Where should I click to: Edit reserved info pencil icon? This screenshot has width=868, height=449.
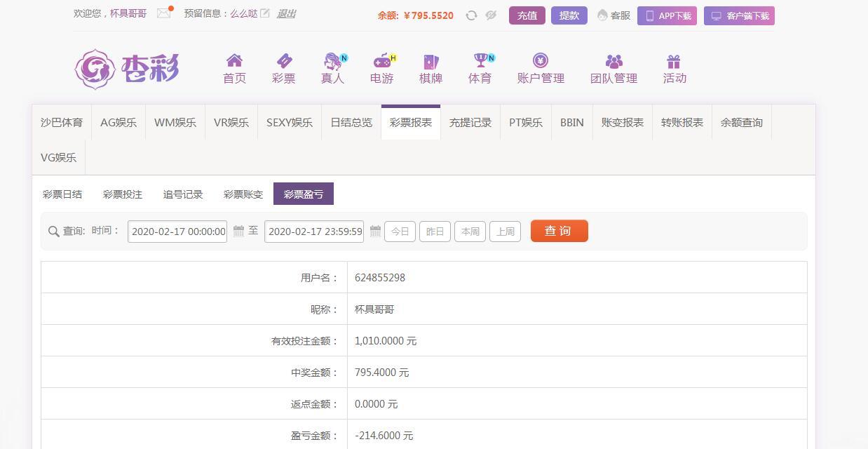(x=265, y=13)
